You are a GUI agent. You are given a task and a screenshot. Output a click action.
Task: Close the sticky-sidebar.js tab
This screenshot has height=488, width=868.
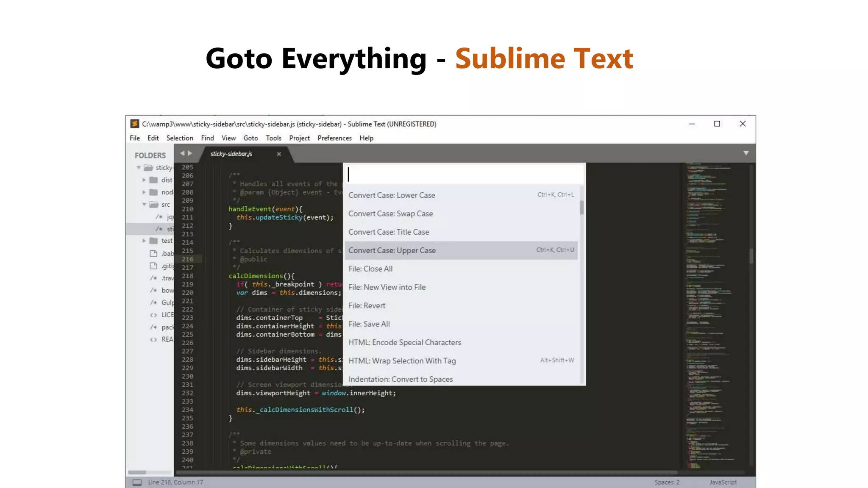point(279,154)
